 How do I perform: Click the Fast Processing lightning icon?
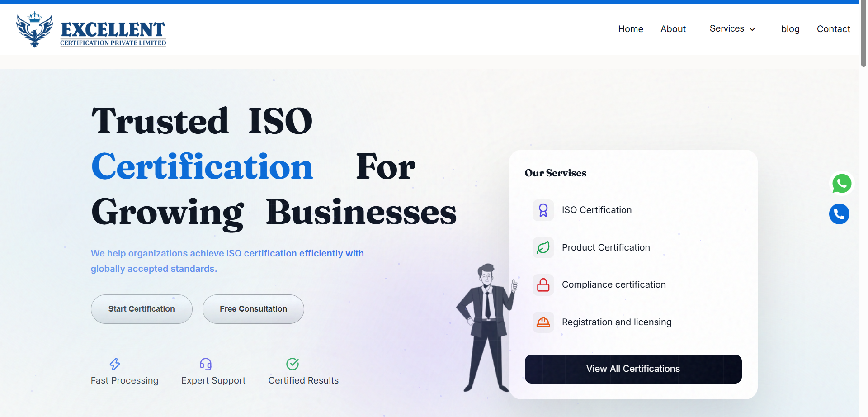(115, 364)
